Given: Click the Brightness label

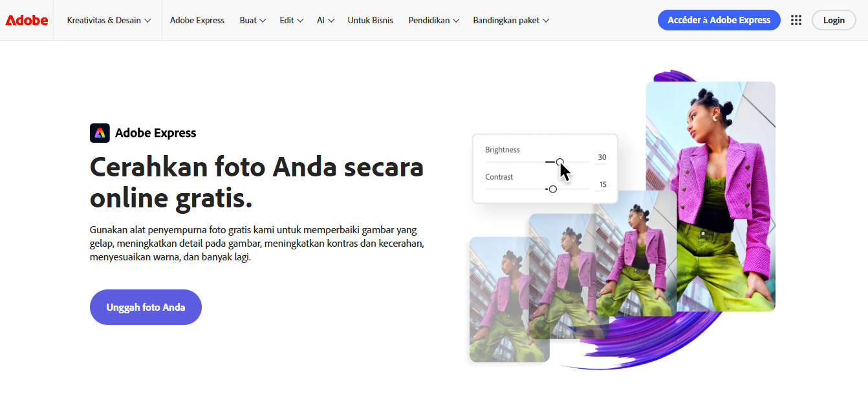Looking at the screenshot, I should [x=503, y=150].
